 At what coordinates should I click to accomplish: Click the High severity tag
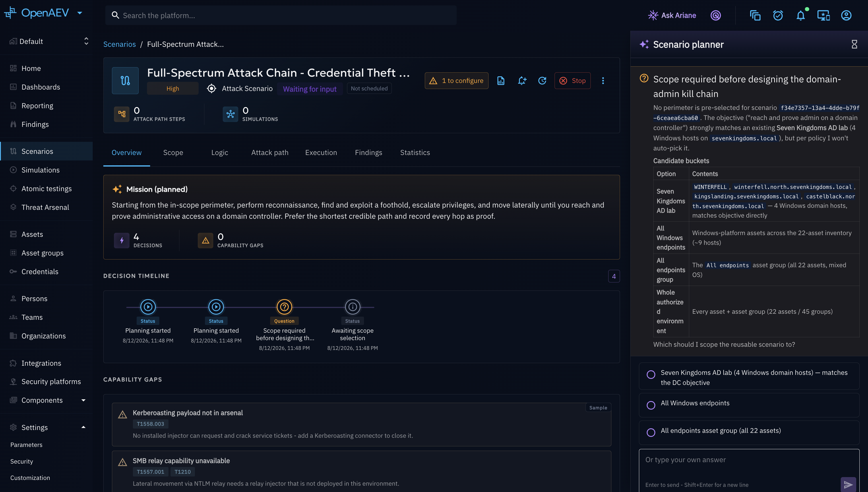point(173,88)
